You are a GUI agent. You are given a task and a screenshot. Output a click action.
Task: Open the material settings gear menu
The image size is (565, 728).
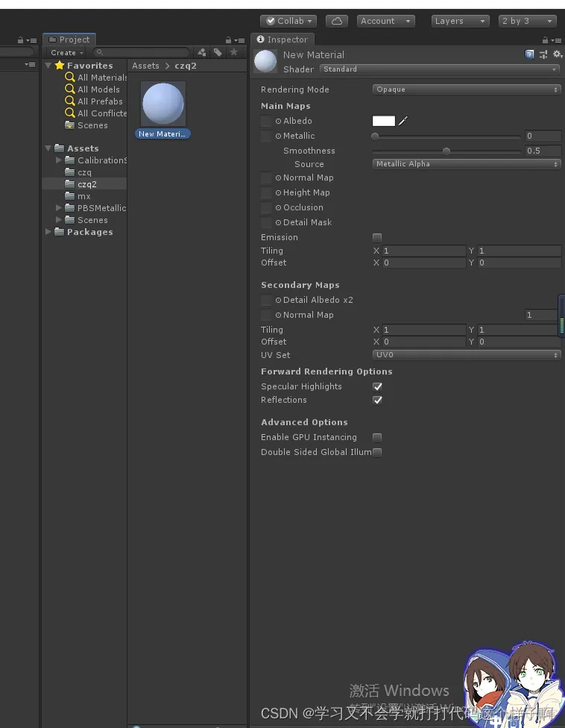558,54
